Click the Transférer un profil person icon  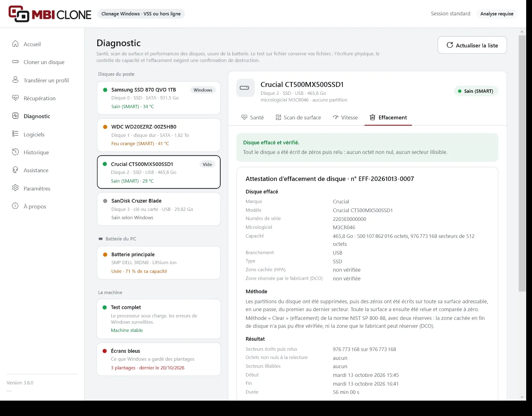15,80
